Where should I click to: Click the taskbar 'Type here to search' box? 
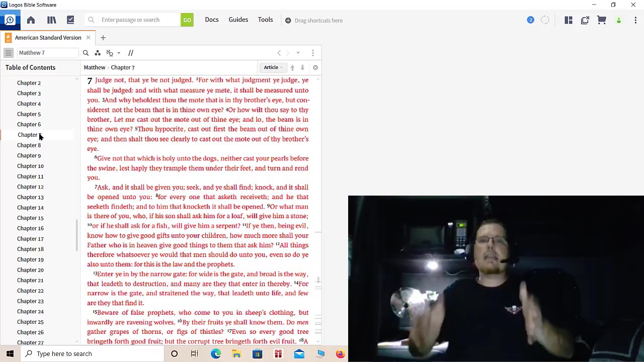[92, 353]
